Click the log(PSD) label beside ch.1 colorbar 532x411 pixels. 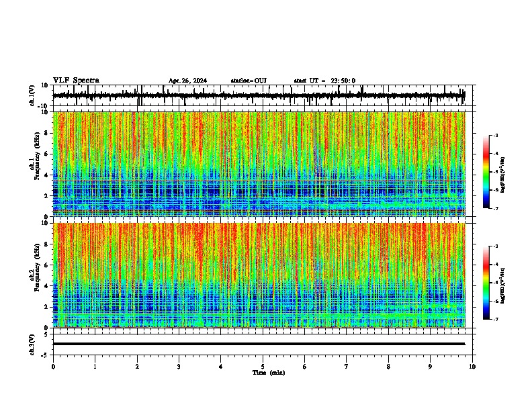502,175
